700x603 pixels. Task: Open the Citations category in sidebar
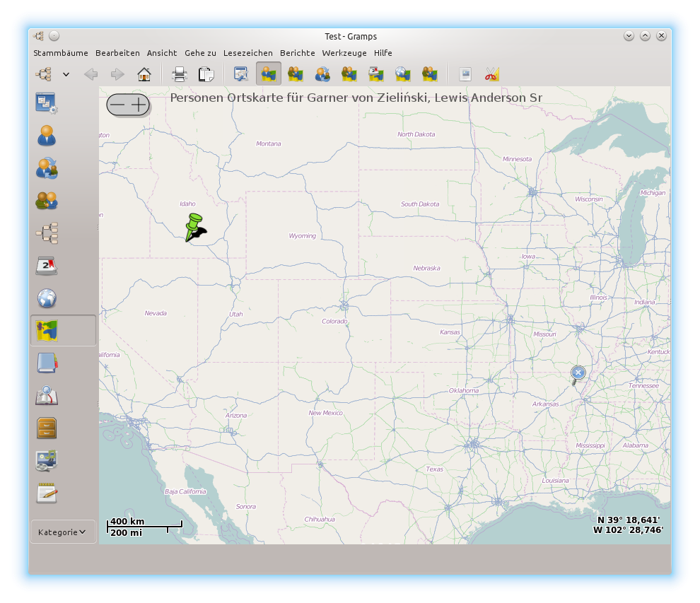click(x=47, y=395)
